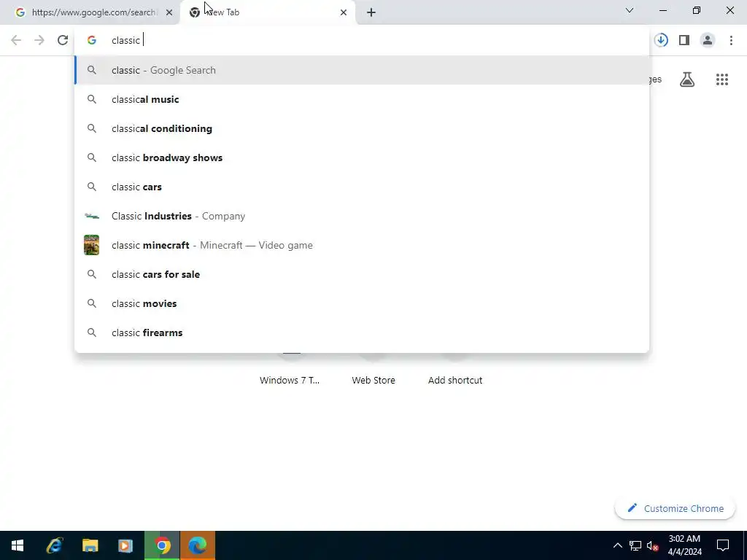Viewport: 747px width, 560px height.
Task: Click the back navigation arrow
Action: (16, 40)
